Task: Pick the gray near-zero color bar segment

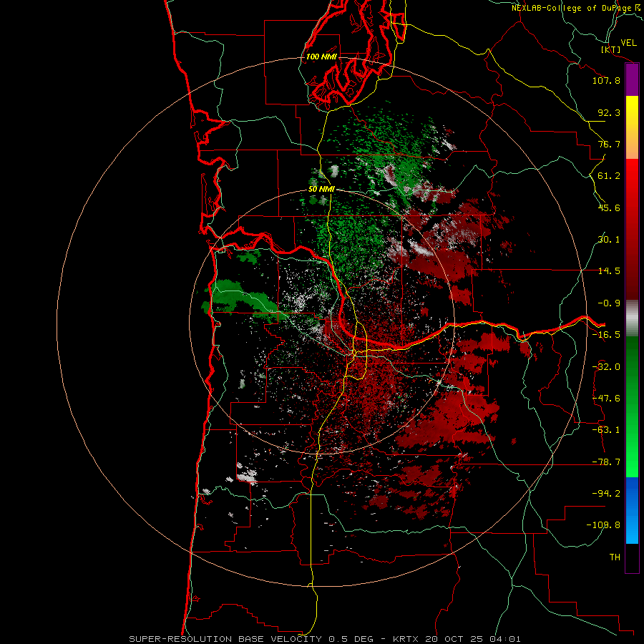Action: (x=632, y=318)
